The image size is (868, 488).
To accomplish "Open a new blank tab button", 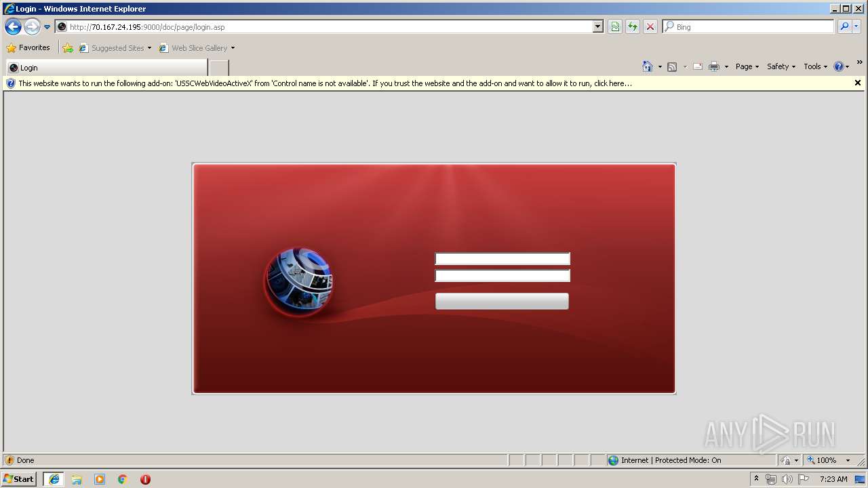I will point(219,68).
